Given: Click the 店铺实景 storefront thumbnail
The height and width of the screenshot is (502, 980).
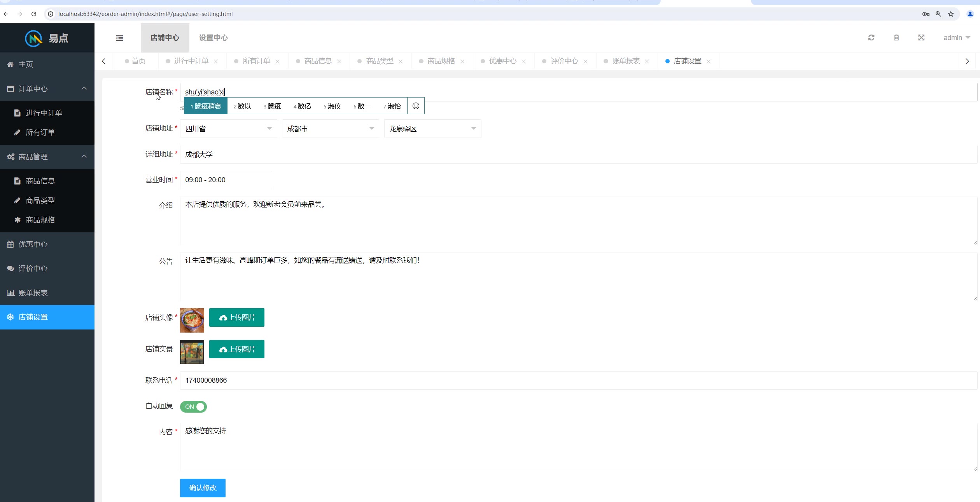Looking at the screenshot, I should (x=192, y=352).
